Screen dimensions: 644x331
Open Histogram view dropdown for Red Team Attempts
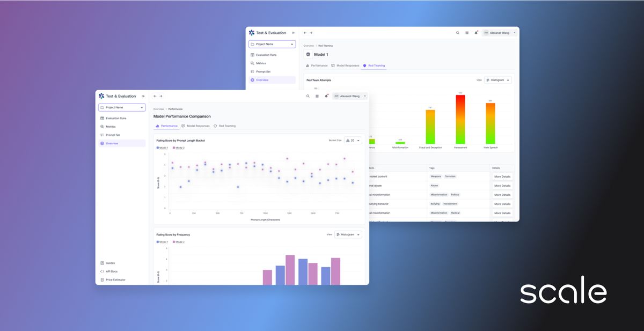pyautogui.click(x=498, y=80)
